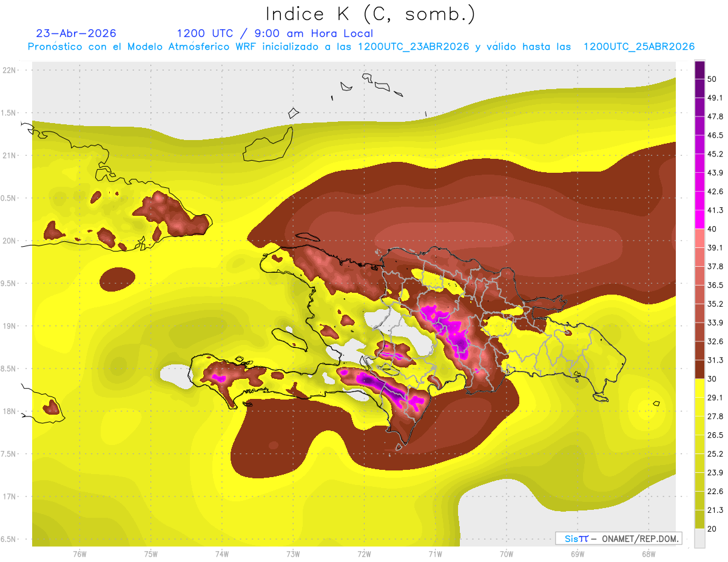The height and width of the screenshot is (562, 728).
Task: Pick the dark brown swatch just above 30
Action: tap(699, 369)
